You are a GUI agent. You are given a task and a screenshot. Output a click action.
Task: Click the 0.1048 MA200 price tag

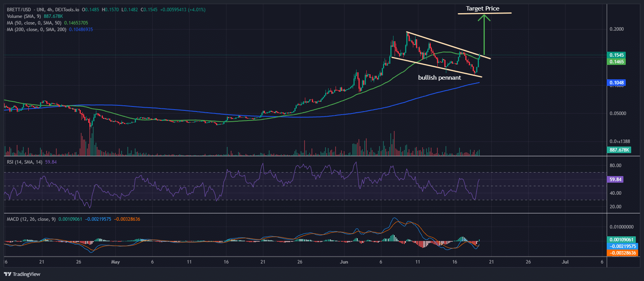pyautogui.click(x=616, y=83)
